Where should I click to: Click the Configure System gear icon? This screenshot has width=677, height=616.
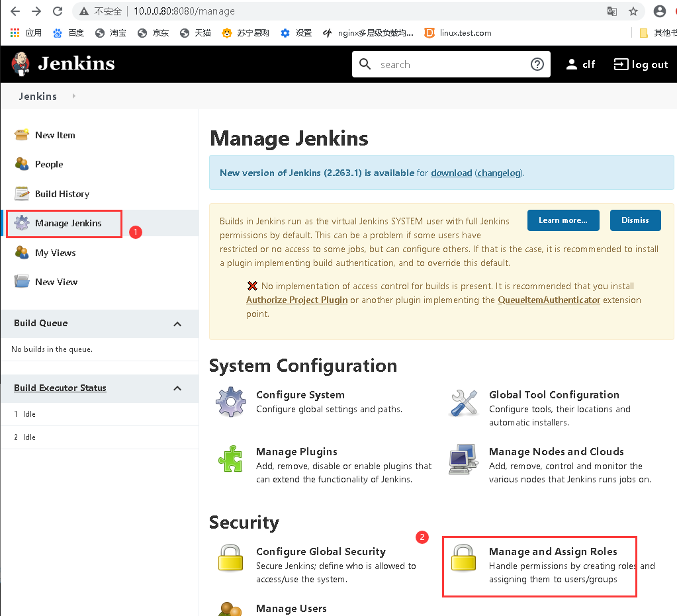click(231, 402)
